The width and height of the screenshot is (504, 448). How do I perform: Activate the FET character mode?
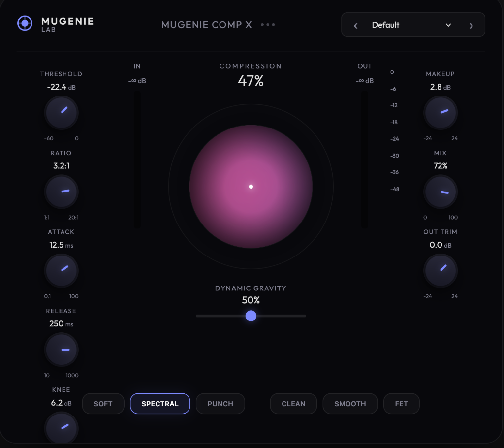point(401,403)
